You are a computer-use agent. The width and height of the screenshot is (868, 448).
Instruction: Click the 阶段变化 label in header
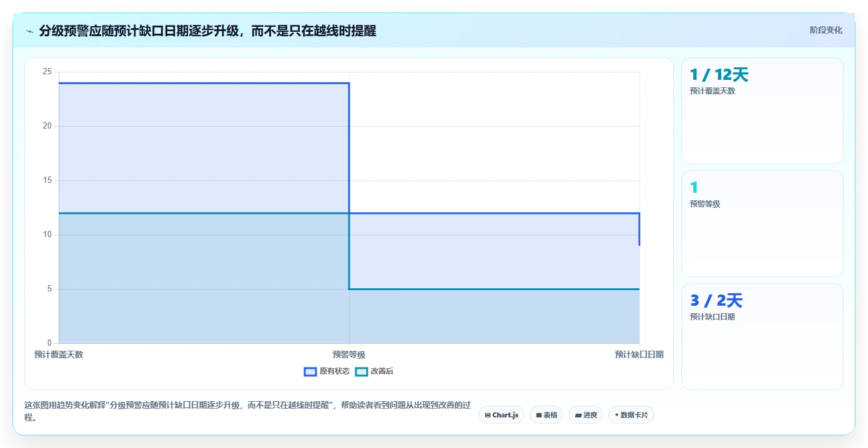click(x=826, y=30)
